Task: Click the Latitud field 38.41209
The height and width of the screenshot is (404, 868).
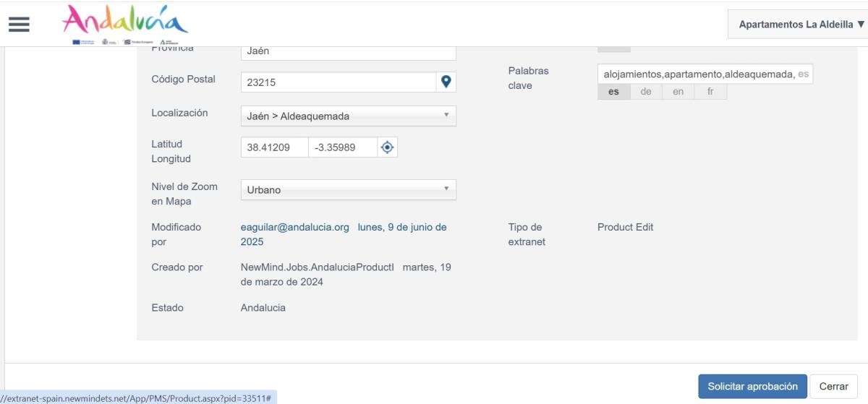Action: [274, 147]
